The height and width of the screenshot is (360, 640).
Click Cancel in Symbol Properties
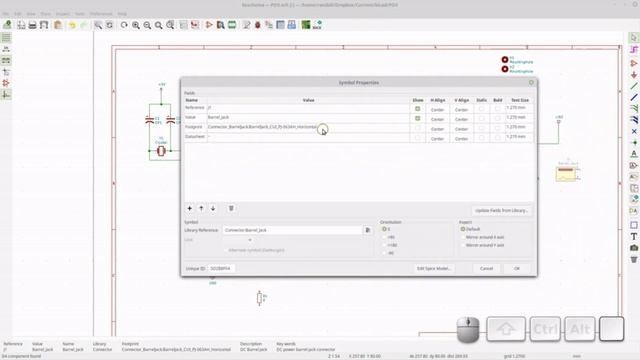(x=486, y=269)
